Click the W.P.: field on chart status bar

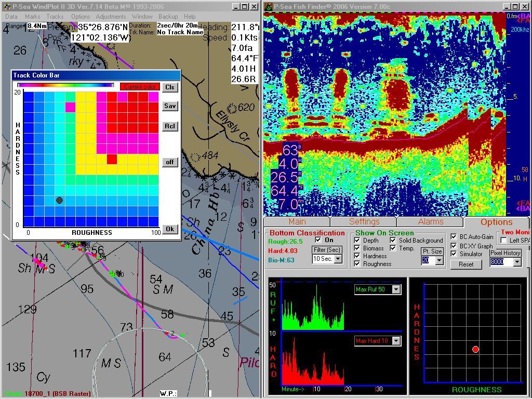(169, 394)
